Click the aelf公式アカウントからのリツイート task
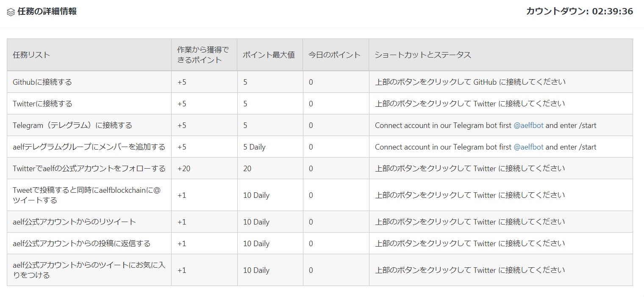The height and width of the screenshot is (297, 644). pyautogui.click(x=74, y=222)
